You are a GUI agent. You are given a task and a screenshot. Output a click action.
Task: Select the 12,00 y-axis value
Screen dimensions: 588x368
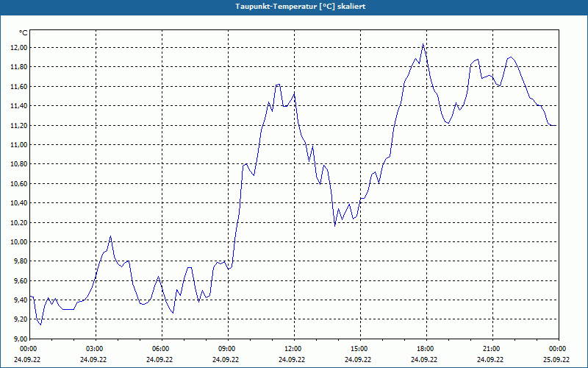pos(20,47)
